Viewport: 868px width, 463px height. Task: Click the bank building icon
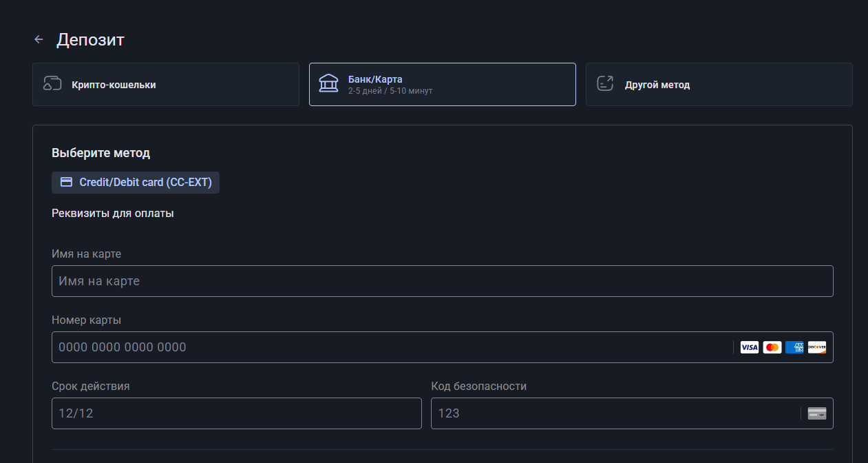tap(328, 83)
